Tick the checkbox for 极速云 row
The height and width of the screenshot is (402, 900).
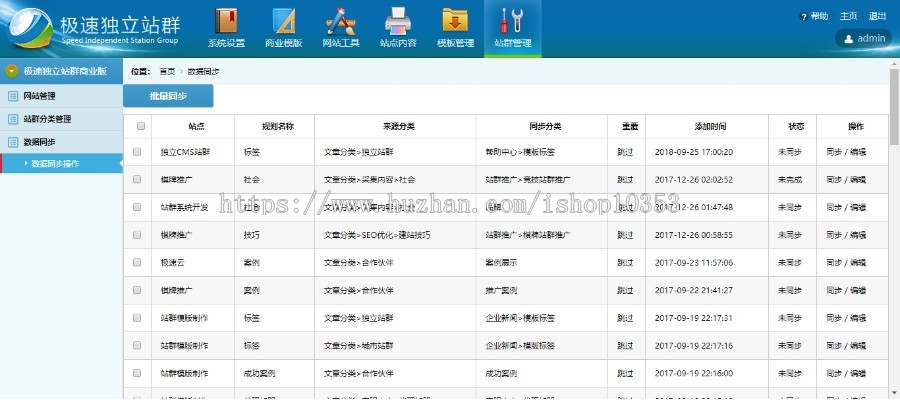point(138,263)
